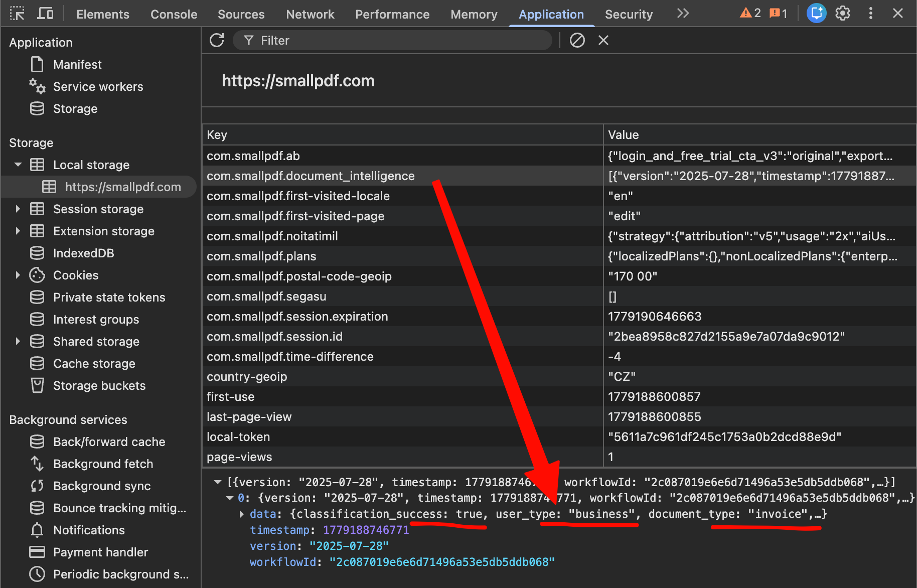Viewport: 917px width, 588px height.
Task: Expand the Extension storage node
Action: click(x=18, y=231)
